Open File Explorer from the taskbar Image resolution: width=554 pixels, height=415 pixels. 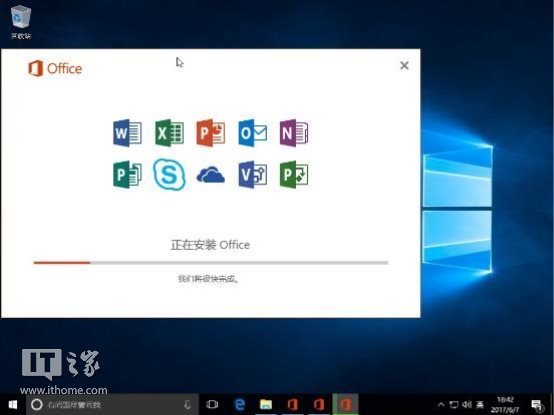point(266,404)
